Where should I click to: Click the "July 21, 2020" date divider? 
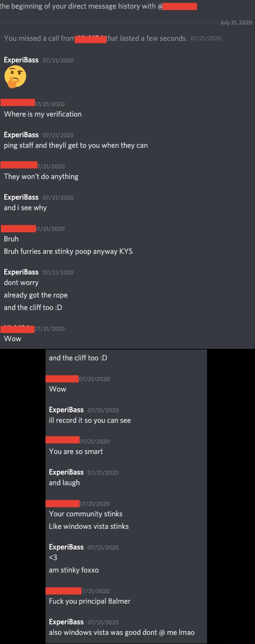click(236, 23)
